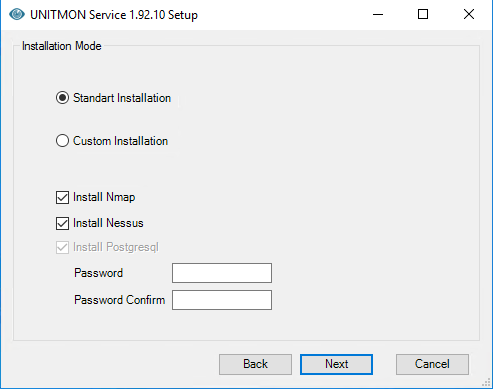Click the Password Confirm label text
Viewport: 493px width, 389px height.
point(120,300)
